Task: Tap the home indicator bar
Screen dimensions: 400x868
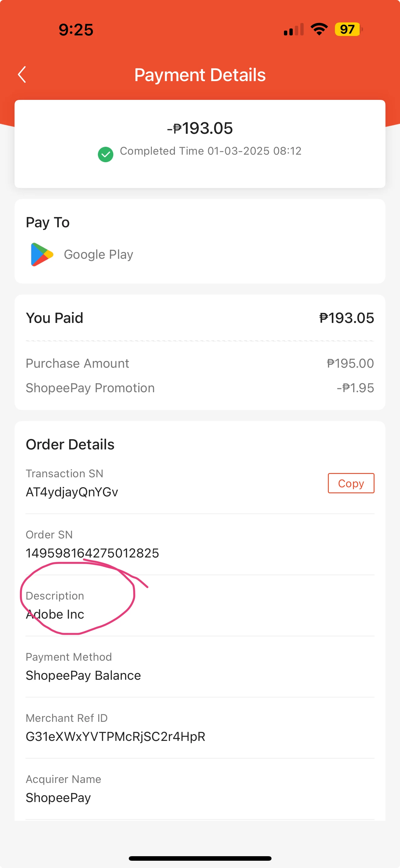Action: (x=200, y=858)
